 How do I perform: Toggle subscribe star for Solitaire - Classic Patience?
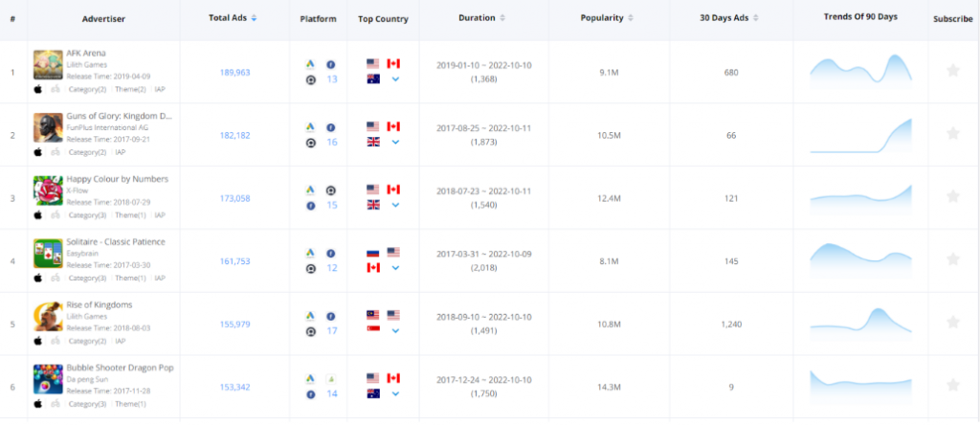pyautogui.click(x=952, y=259)
